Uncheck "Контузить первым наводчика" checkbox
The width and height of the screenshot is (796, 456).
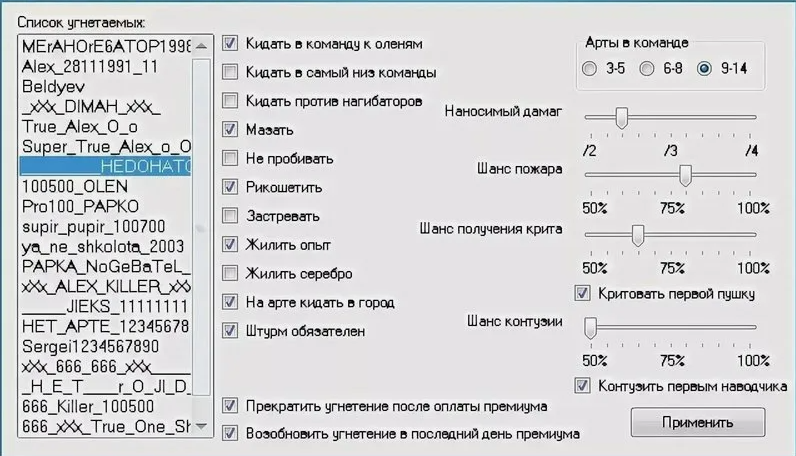(x=582, y=385)
